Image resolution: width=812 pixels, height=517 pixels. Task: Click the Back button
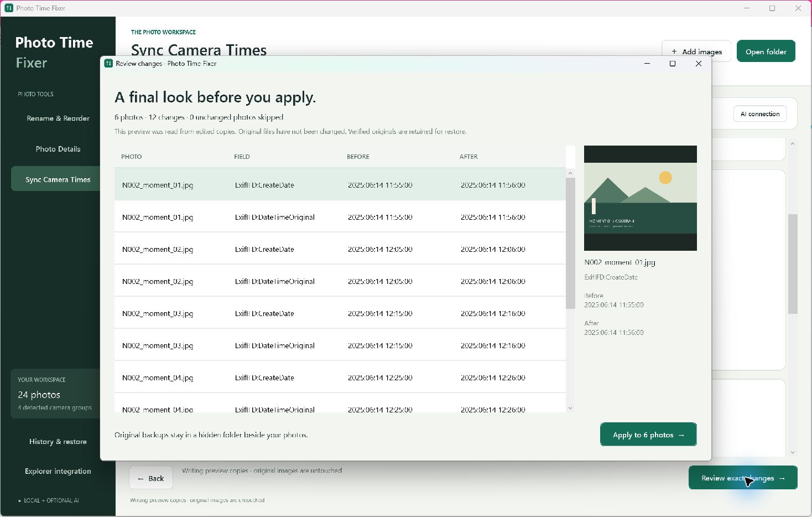[x=151, y=478]
